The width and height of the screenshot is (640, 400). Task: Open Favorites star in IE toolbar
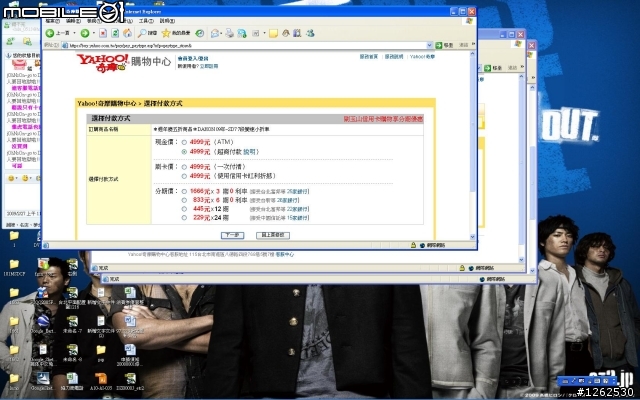coord(166,33)
